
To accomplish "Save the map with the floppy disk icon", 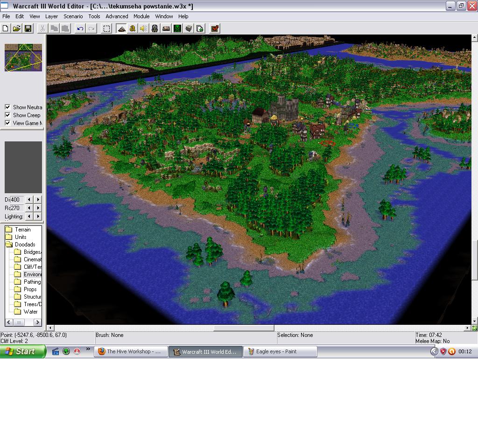I will coord(28,28).
